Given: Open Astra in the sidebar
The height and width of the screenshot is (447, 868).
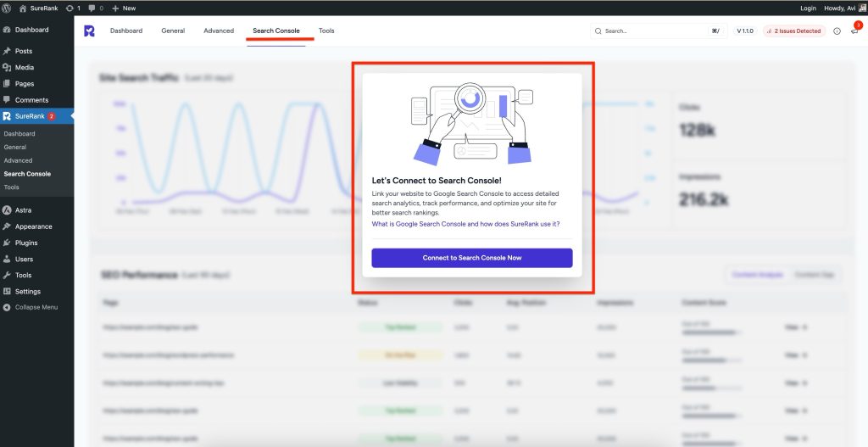Looking at the screenshot, I should (23, 210).
